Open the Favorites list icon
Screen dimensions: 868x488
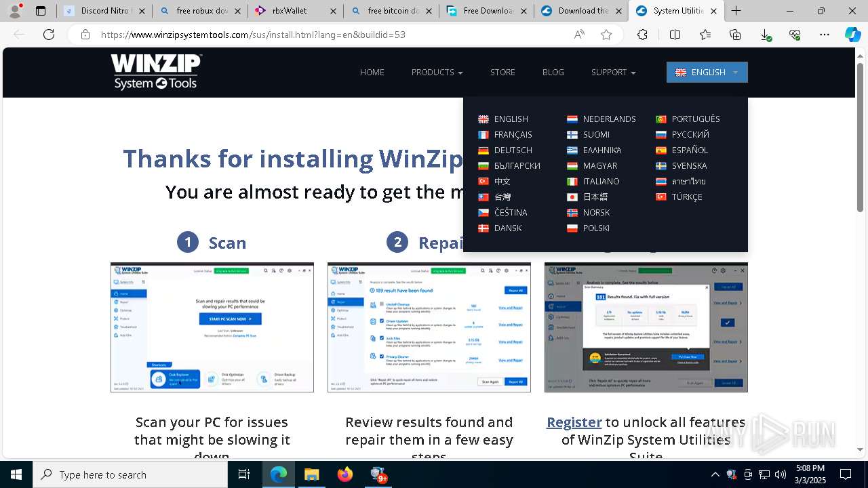tap(705, 35)
